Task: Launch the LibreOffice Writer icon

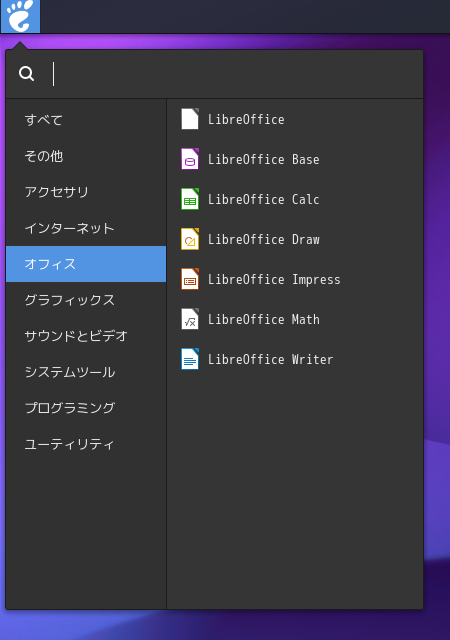Action: [190, 359]
